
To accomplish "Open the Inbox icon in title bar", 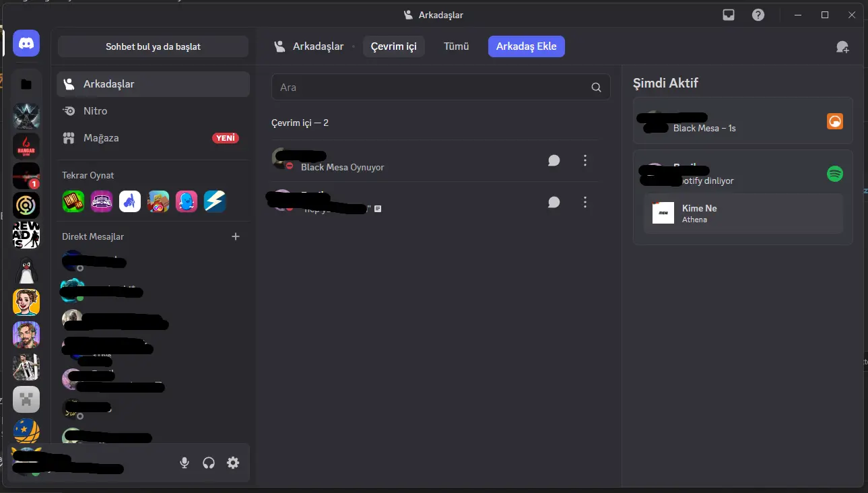I will coord(729,15).
